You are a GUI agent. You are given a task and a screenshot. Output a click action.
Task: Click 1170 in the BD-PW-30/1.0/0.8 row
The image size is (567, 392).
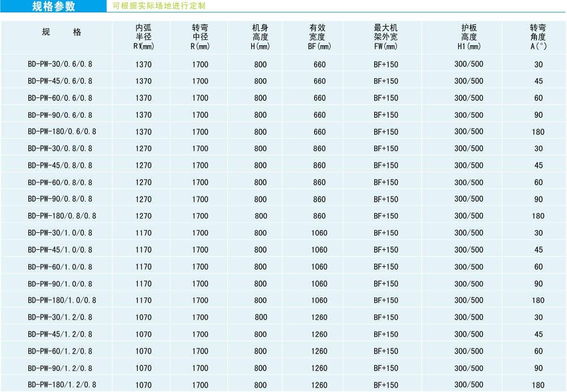coord(143,233)
